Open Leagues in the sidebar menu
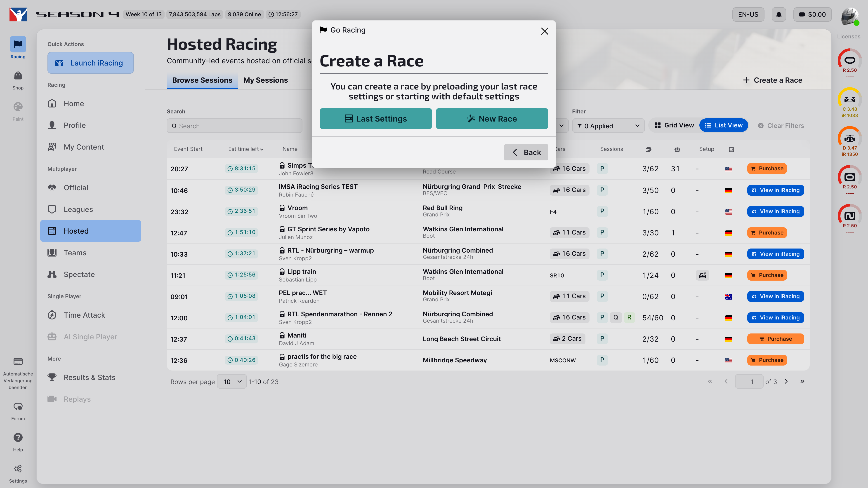This screenshot has width=868, height=488. [78, 209]
